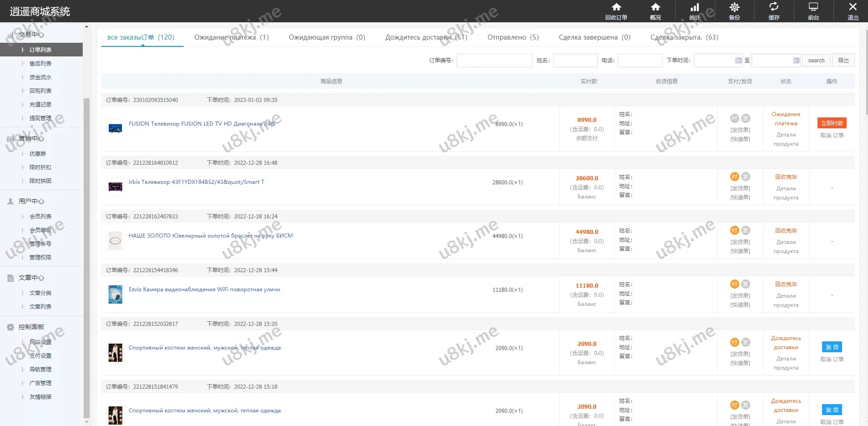Open 回收订单 from the top toolbar
The height and width of the screenshot is (426, 868).
(616, 11)
